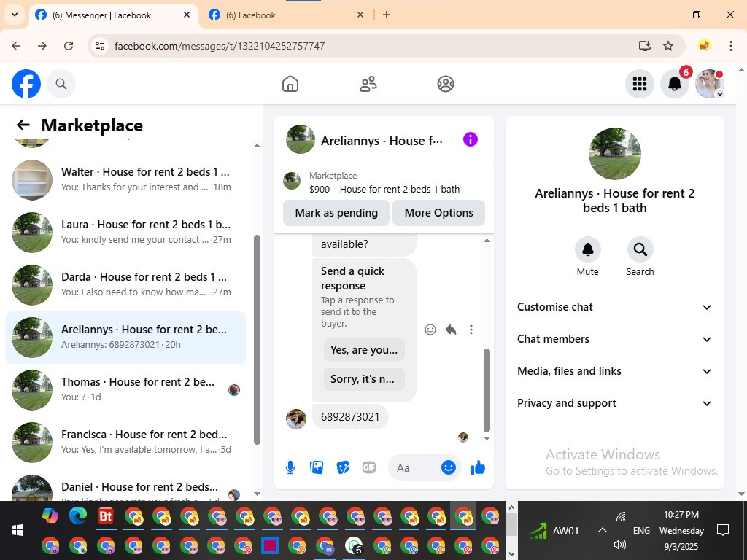The image size is (747, 560).
Task: Open Francisca house for rent conversation
Action: point(125,442)
